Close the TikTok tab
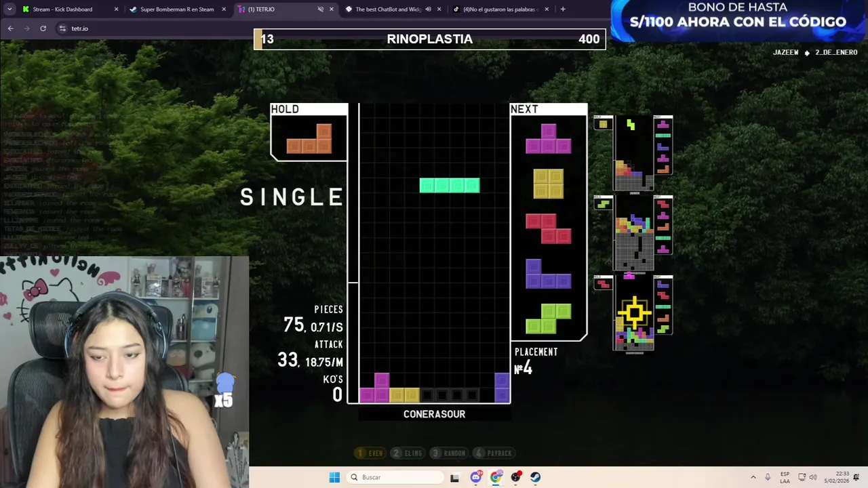The height and width of the screenshot is (488, 868). [547, 9]
